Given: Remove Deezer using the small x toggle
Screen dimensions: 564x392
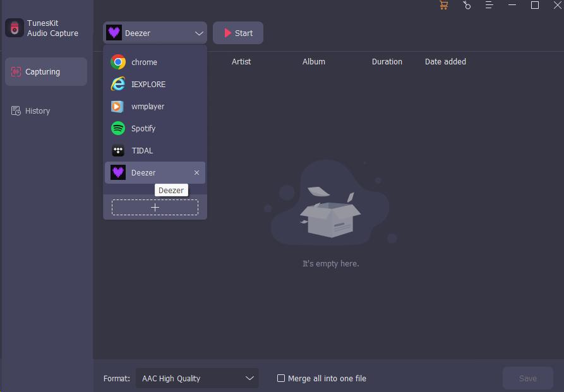Looking at the screenshot, I should [x=196, y=172].
